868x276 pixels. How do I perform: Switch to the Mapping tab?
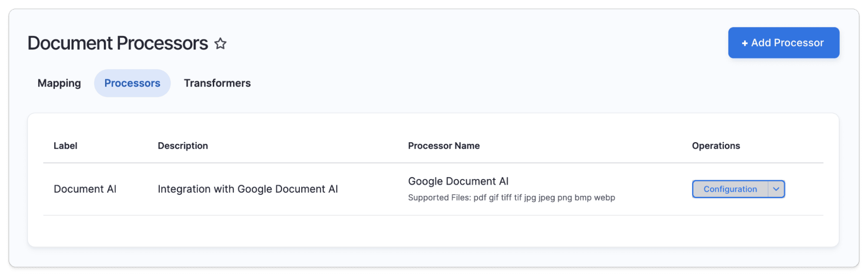tap(59, 83)
